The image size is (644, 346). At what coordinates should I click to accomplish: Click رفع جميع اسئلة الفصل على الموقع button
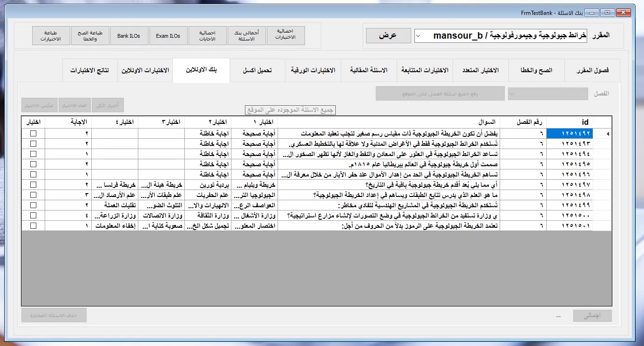tap(441, 94)
